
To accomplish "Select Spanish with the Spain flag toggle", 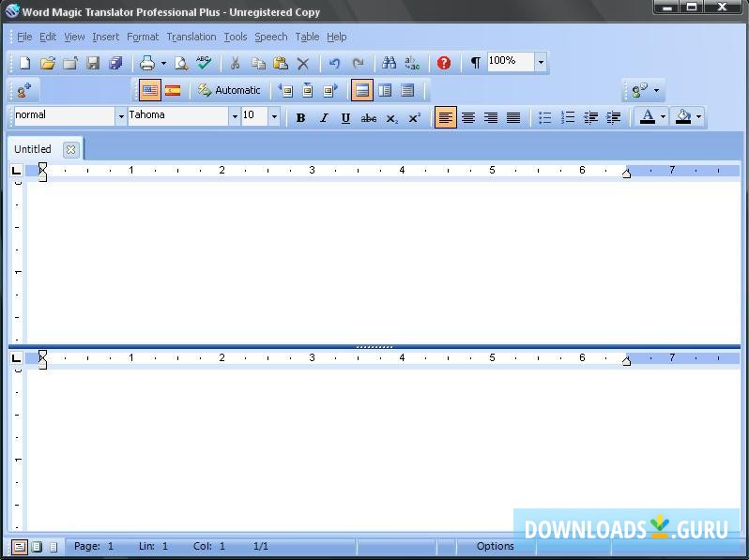I will coord(173,90).
